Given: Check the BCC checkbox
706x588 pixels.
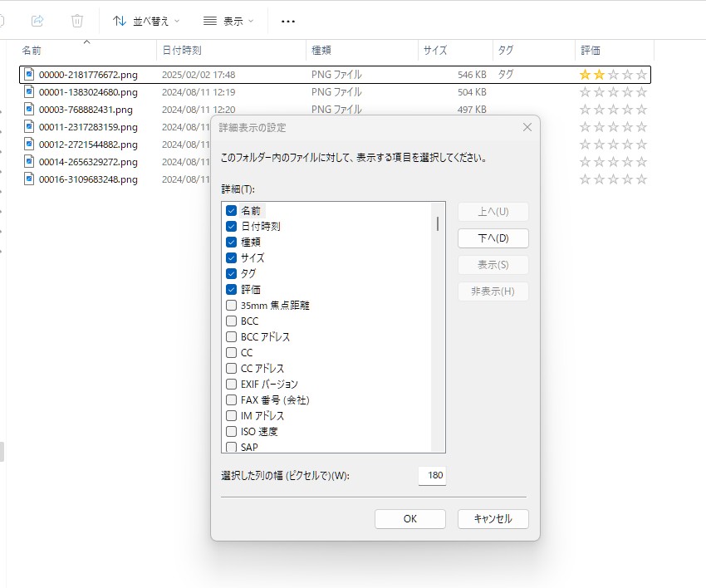Looking at the screenshot, I should 231,321.
